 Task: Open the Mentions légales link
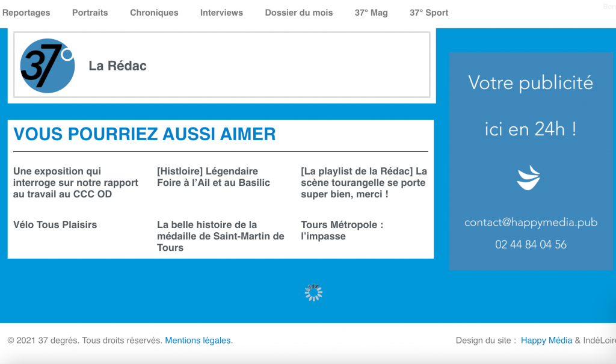(198, 341)
